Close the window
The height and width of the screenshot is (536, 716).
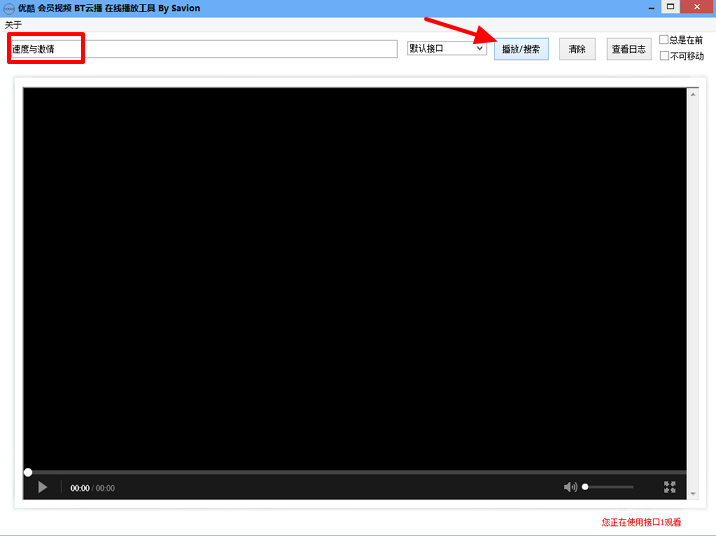697,7
